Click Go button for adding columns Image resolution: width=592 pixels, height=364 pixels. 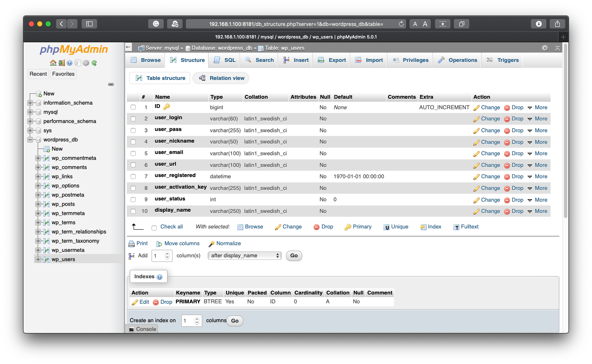coord(294,256)
